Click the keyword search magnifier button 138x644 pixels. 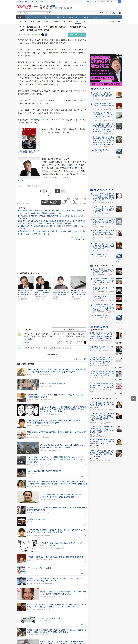pyautogui.click(x=49, y=13)
